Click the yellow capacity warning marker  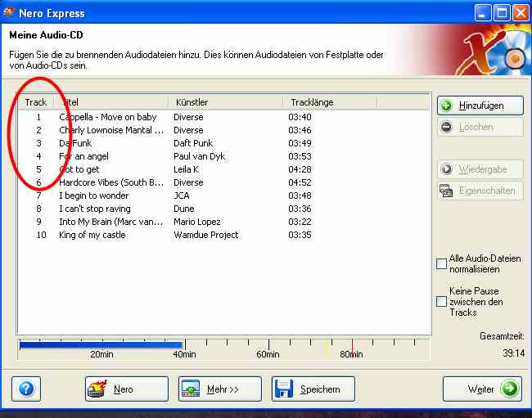click(326, 348)
